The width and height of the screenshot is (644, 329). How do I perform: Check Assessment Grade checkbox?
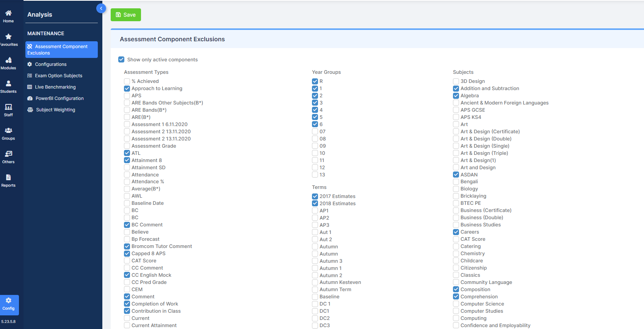coord(127,146)
